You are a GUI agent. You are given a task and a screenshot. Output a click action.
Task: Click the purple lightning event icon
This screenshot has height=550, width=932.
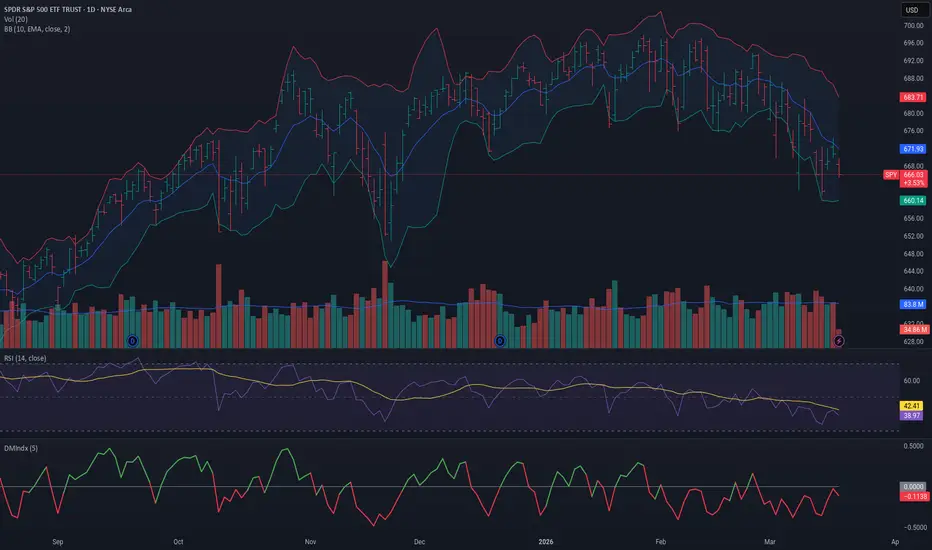tap(839, 341)
